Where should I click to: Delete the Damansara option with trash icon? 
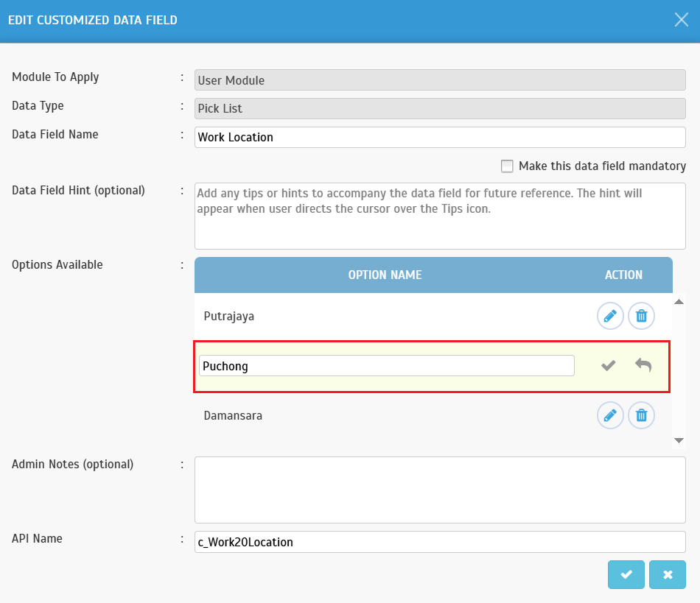point(641,416)
